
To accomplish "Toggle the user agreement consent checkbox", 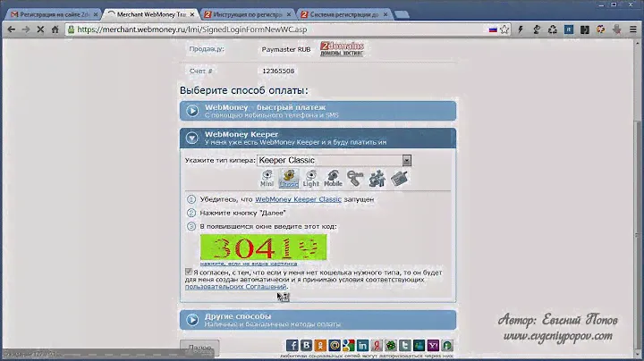I will tap(188, 271).
